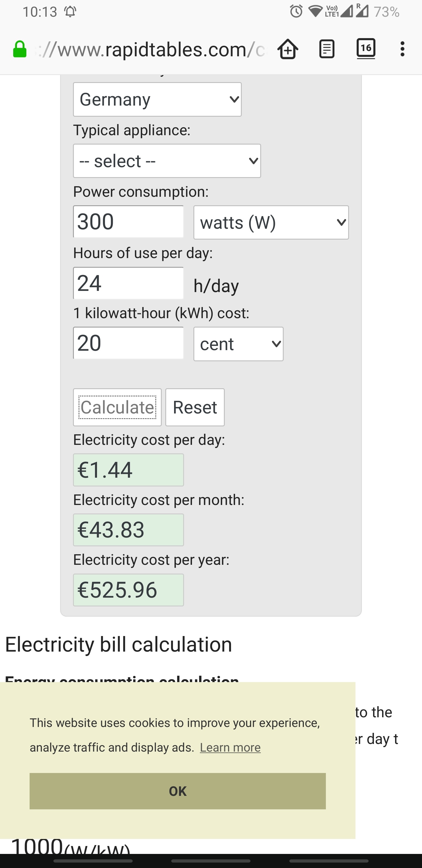Open reader view icon in toolbar

point(326,49)
